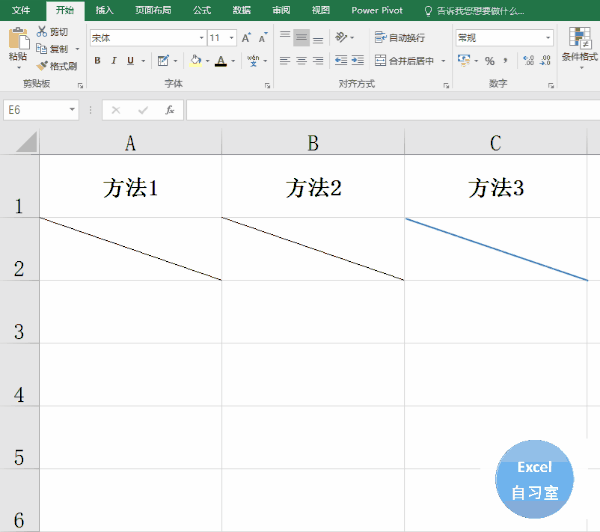Toggle Italic formatting
Screen dimensions: 600x532
[x=114, y=60]
